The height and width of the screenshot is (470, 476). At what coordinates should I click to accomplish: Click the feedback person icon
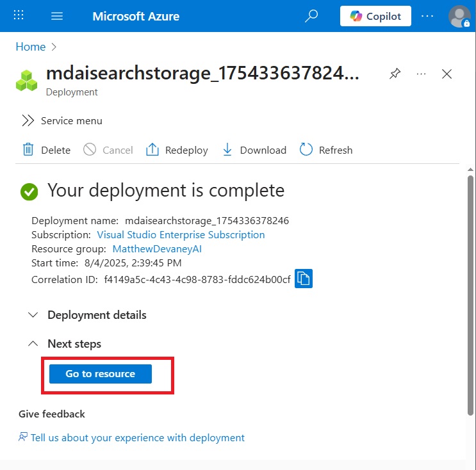coord(23,437)
